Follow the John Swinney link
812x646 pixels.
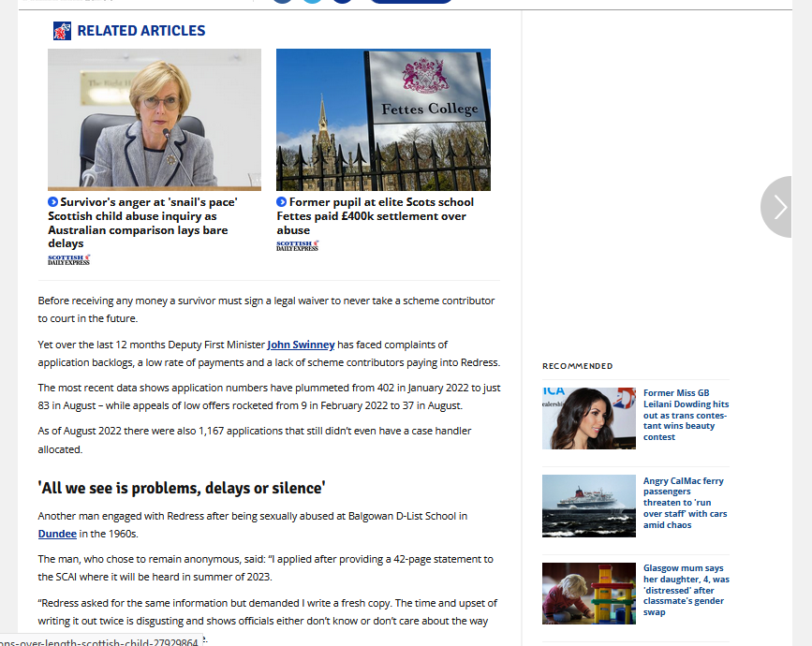tap(301, 345)
